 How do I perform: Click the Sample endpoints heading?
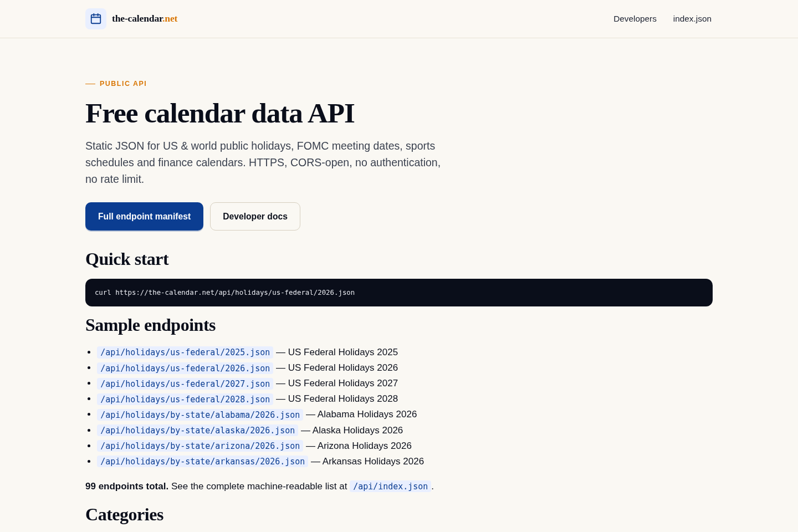coord(150,325)
